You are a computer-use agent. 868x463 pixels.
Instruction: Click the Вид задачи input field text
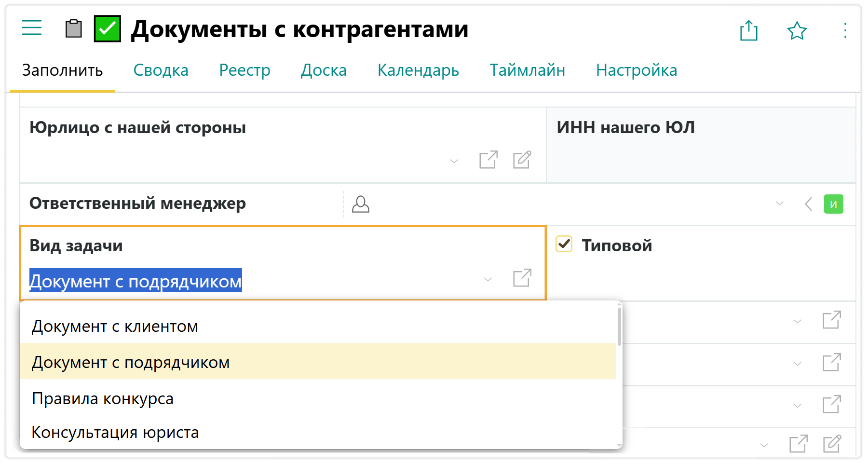click(x=136, y=281)
